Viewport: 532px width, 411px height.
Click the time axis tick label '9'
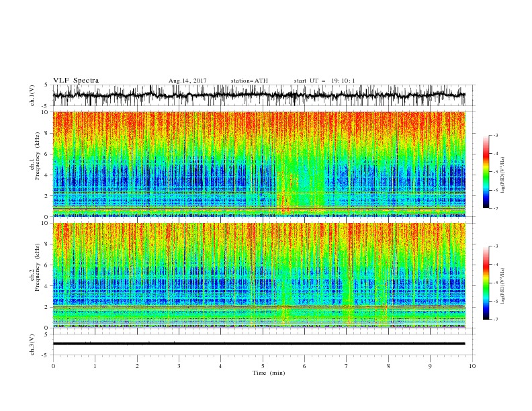[x=430, y=366]
